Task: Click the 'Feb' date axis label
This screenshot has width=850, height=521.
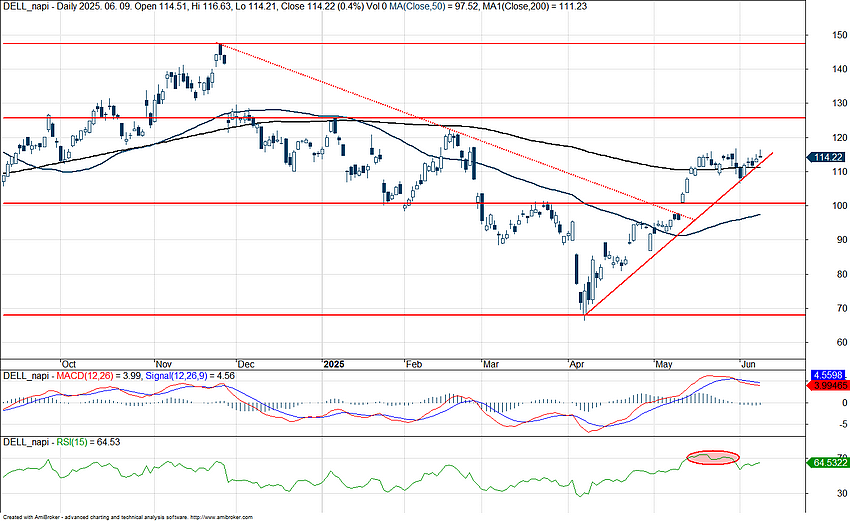Action: [414, 364]
